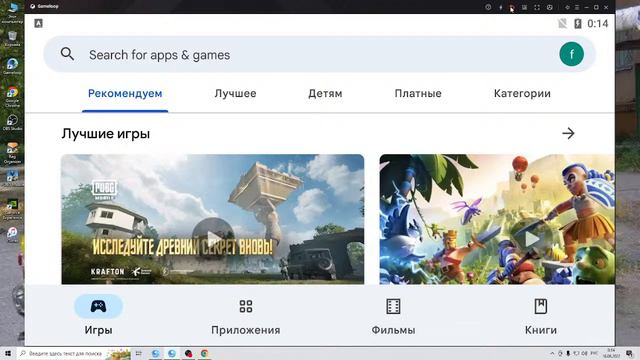
Task: Open the green 'f' account avatar
Action: [571, 54]
